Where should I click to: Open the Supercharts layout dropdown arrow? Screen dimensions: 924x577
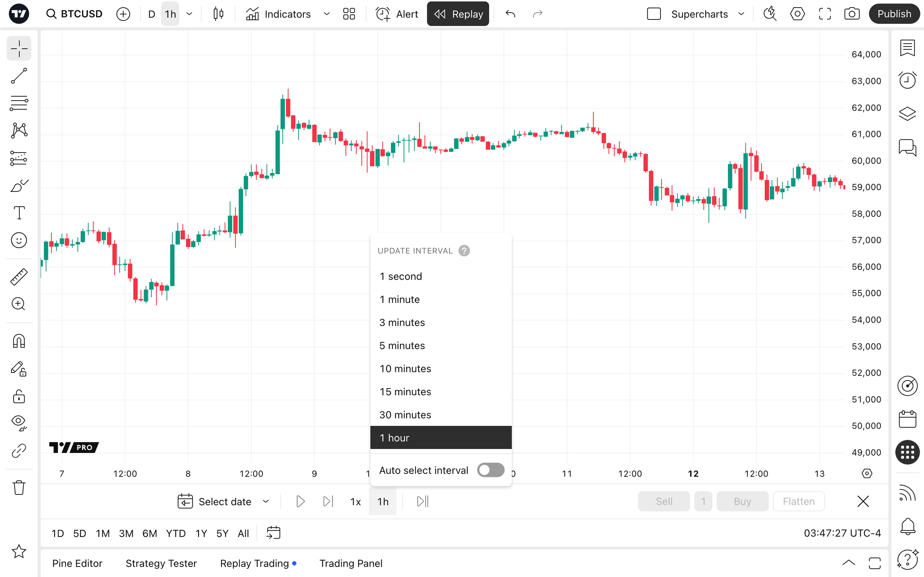point(741,14)
